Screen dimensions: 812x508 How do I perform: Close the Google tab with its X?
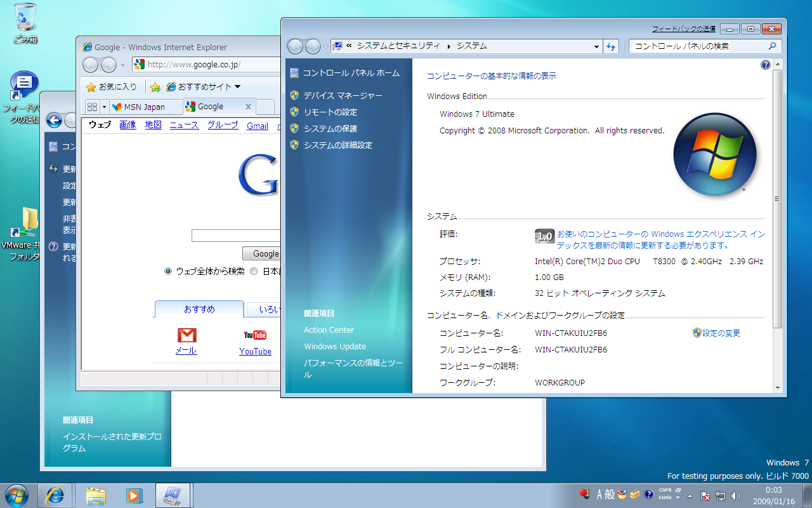(x=248, y=107)
